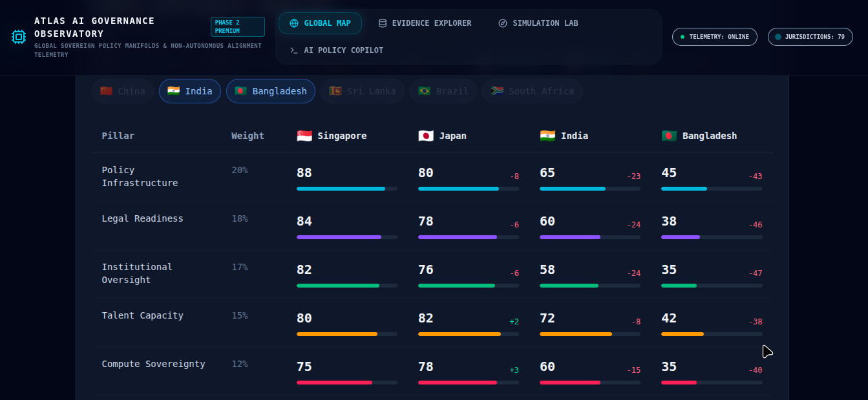
Task: Click the Talent Capacity row label
Action: click(142, 315)
